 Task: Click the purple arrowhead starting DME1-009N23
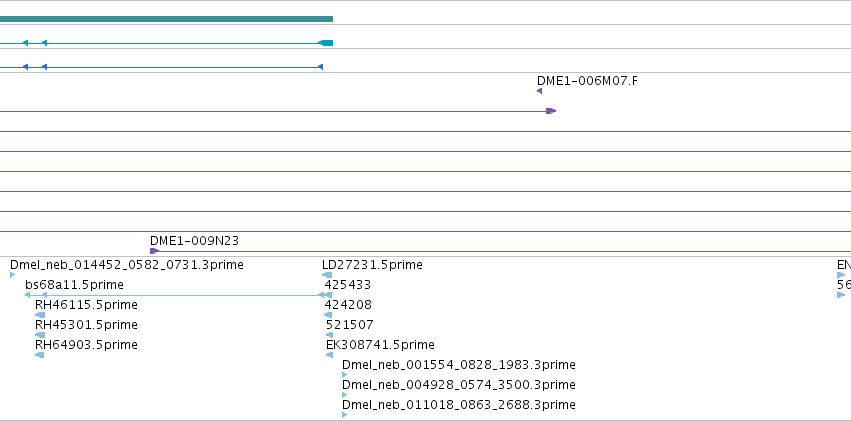[154, 251]
